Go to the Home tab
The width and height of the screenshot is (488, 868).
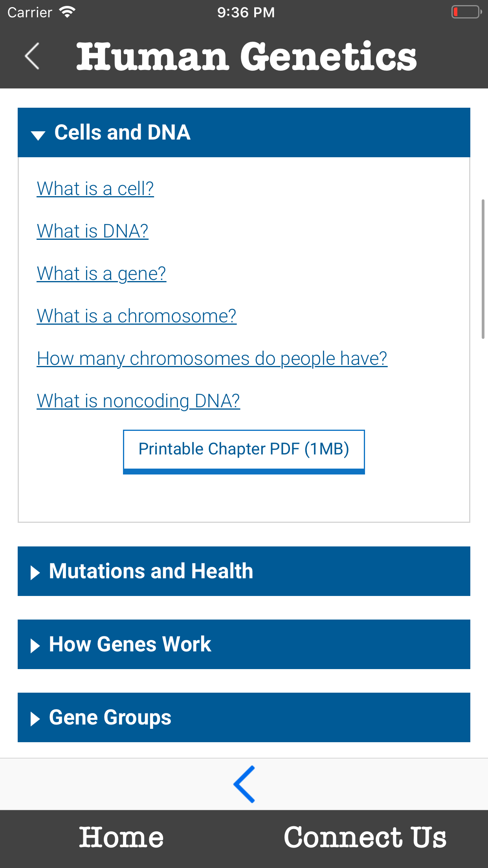click(x=121, y=837)
